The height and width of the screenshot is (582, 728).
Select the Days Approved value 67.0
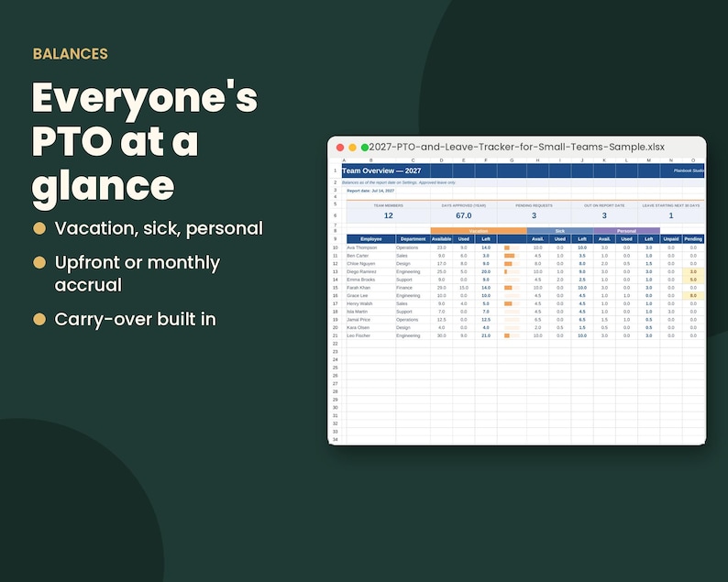click(463, 215)
